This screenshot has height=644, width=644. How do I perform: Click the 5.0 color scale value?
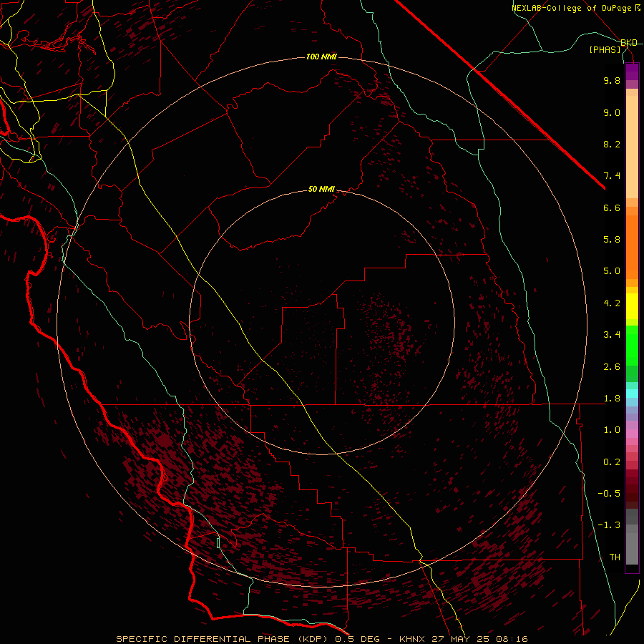point(612,271)
